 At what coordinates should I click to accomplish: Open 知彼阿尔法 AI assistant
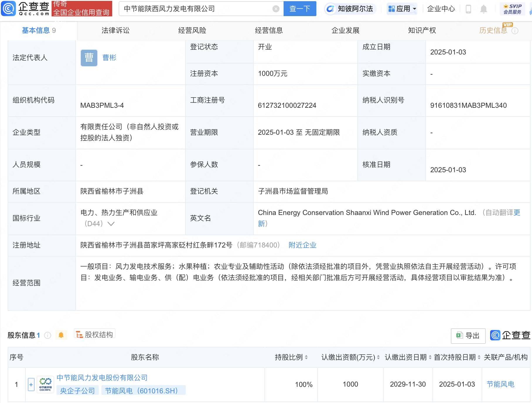point(350,9)
